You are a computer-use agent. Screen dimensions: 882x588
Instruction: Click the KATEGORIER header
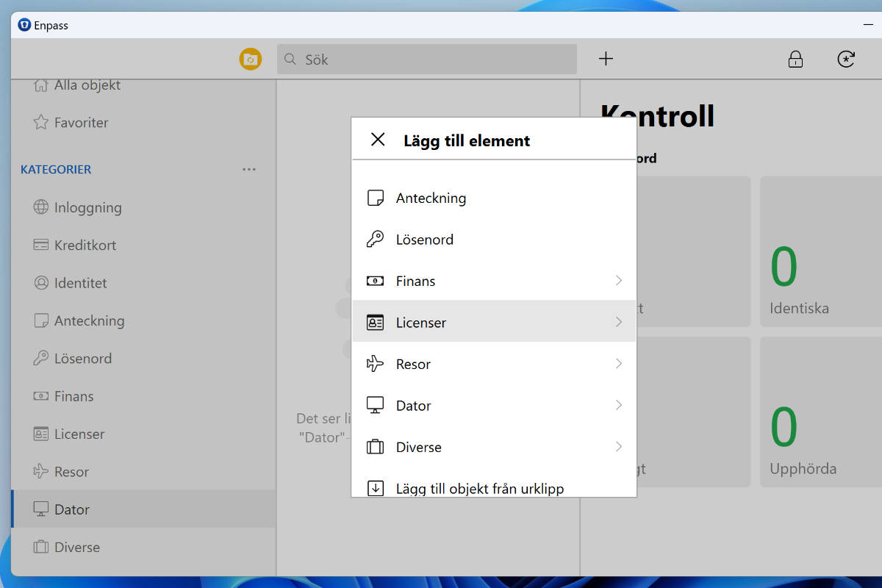[x=56, y=169]
